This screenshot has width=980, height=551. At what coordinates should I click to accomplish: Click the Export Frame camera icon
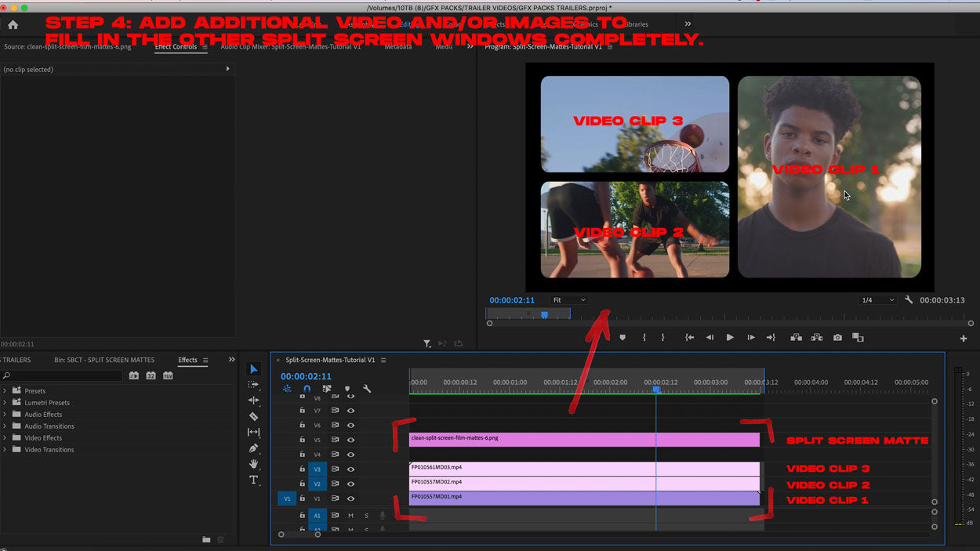837,338
